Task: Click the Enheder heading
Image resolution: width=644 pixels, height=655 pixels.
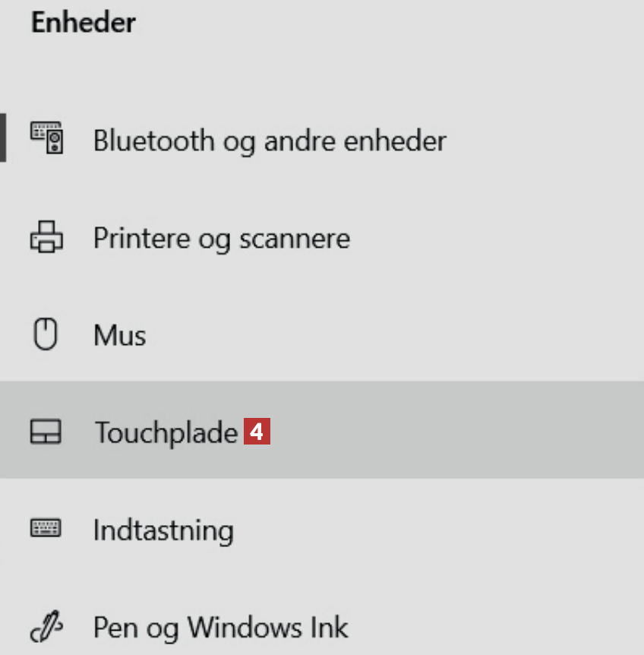Action: tap(83, 22)
